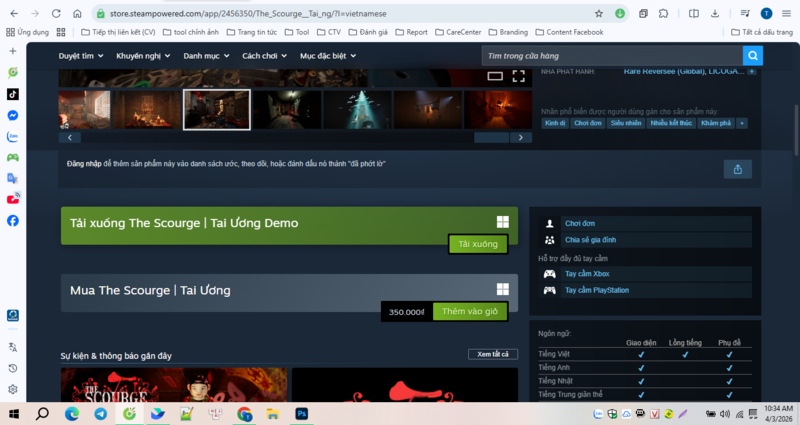The image size is (800, 425).
Task: Click the Kinh dị tag
Action: (x=555, y=123)
